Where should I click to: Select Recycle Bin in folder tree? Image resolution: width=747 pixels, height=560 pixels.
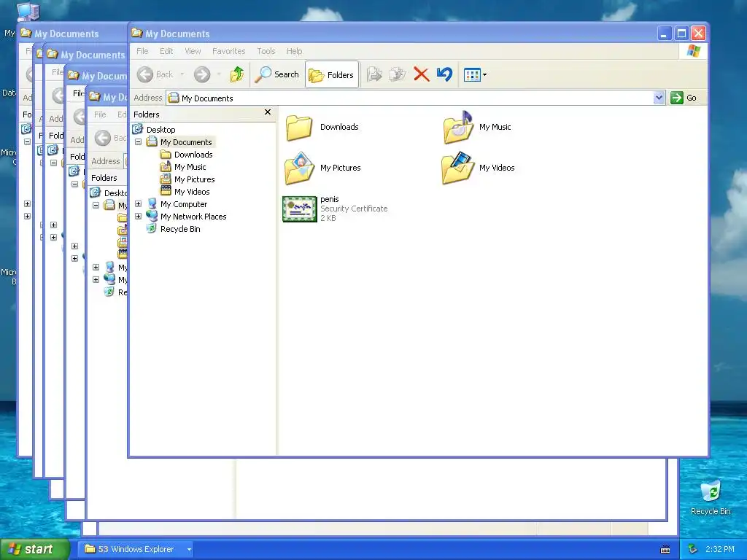click(180, 228)
